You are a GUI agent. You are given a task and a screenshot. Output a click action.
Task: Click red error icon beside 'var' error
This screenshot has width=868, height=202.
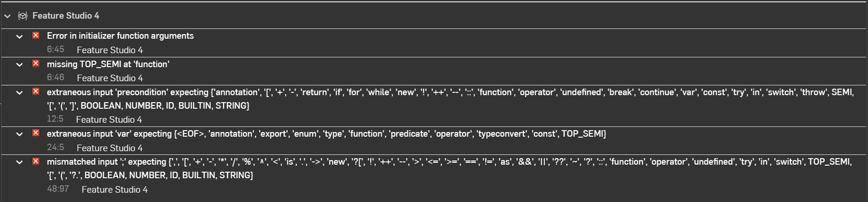point(36,133)
